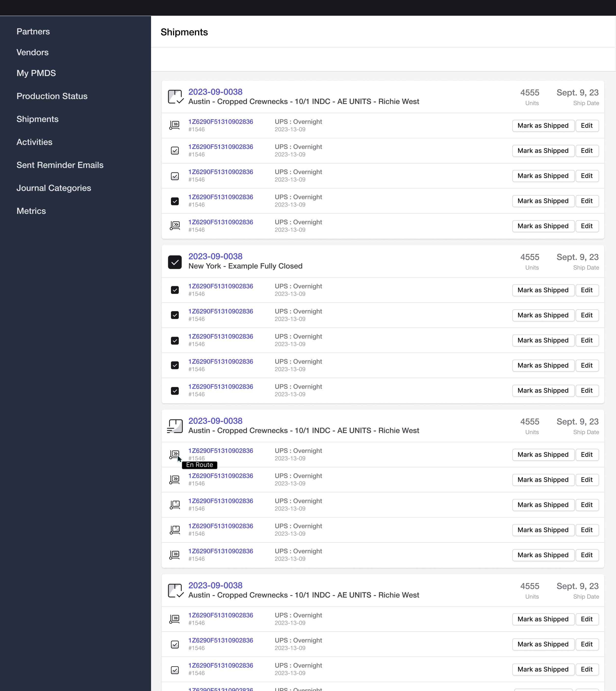The height and width of the screenshot is (691, 616).
Task: Open Journal Categories from the sidebar
Action: pyautogui.click(x=53, y=188)
